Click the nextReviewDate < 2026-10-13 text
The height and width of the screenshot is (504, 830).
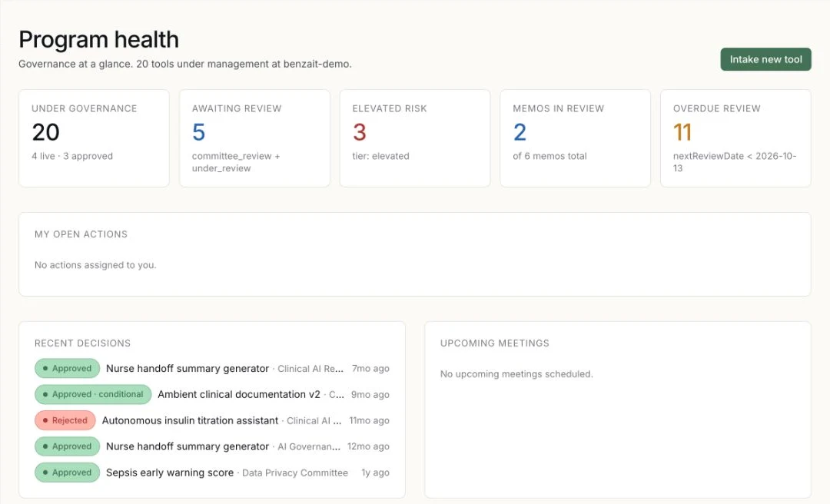pyautogui.click(x=735, y=162)
